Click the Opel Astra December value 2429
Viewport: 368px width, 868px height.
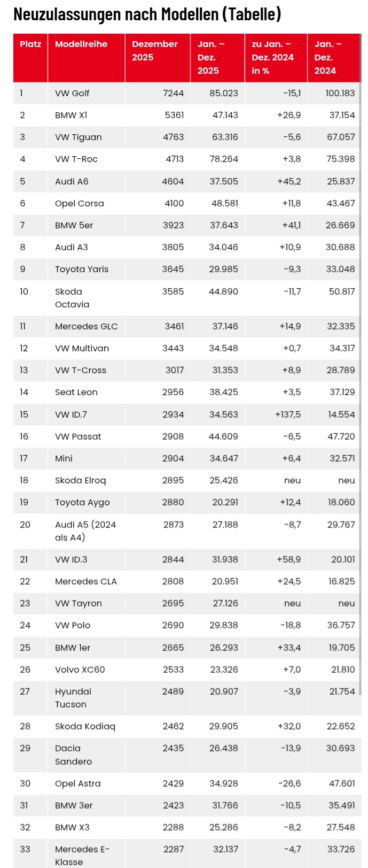173,783
